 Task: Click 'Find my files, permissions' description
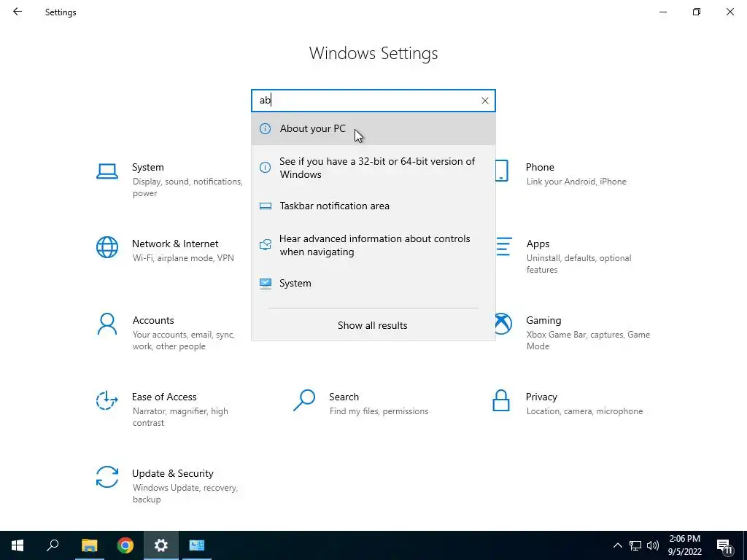(x=379, y=411)
